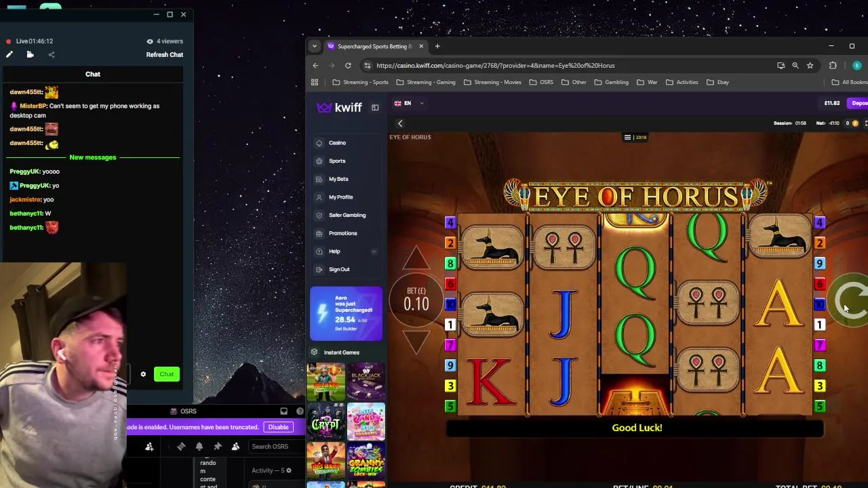Open the Streaming - Movies bookmark folder

pos(492,83)
